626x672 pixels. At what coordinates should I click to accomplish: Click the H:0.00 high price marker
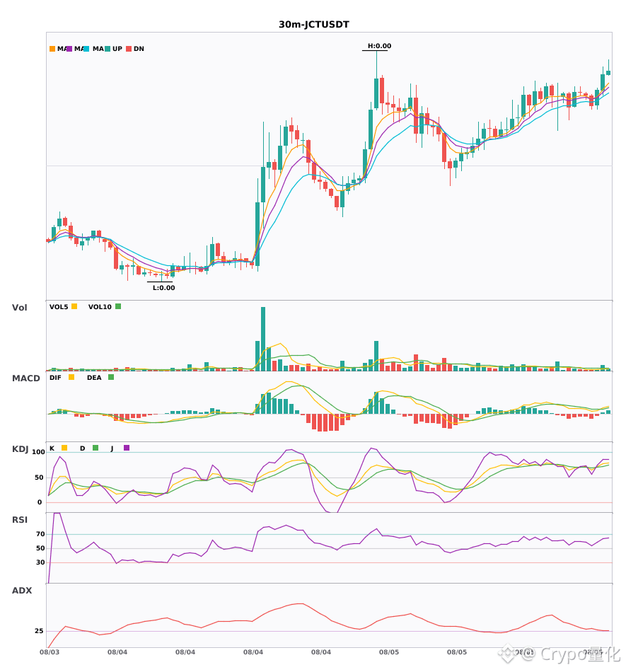click(380, 46)
